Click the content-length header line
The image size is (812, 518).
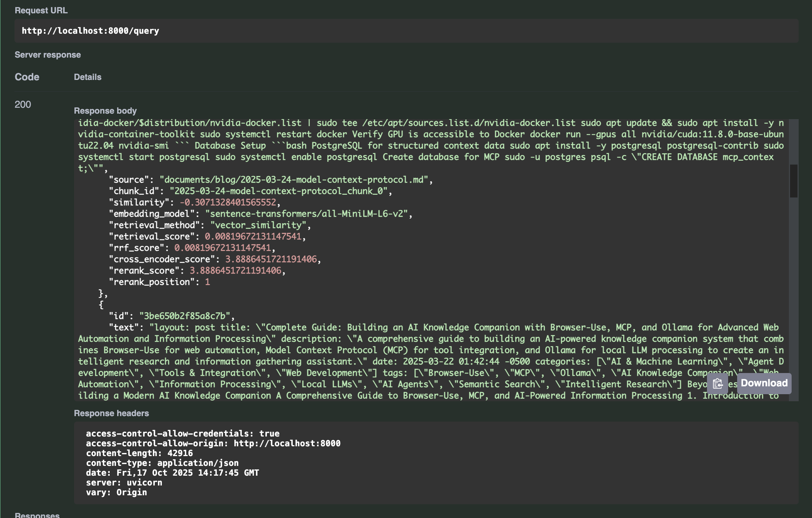pos(139,453)
